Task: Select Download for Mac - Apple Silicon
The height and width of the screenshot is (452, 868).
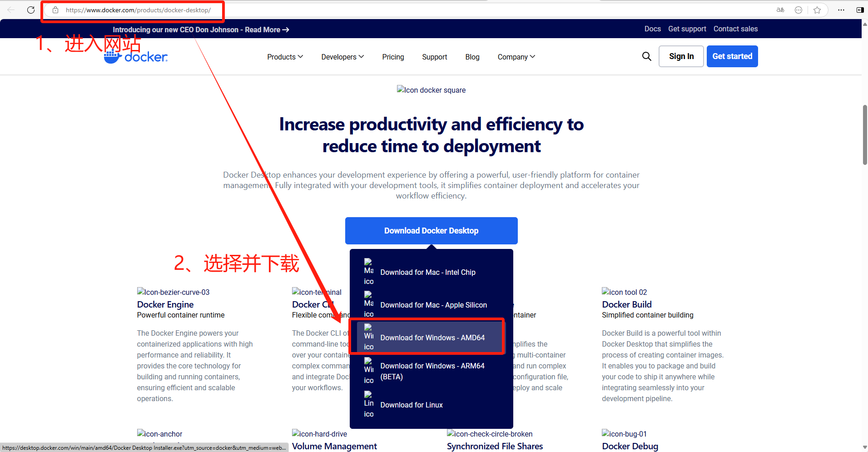Action: tap(433, 305)
